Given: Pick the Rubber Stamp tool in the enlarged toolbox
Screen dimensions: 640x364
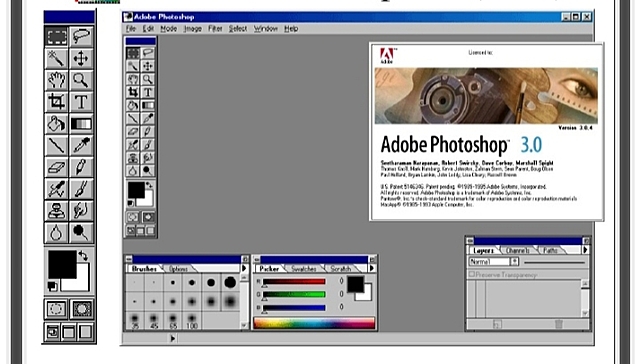Looking at the screenshot, I should [x=57, y=211].
